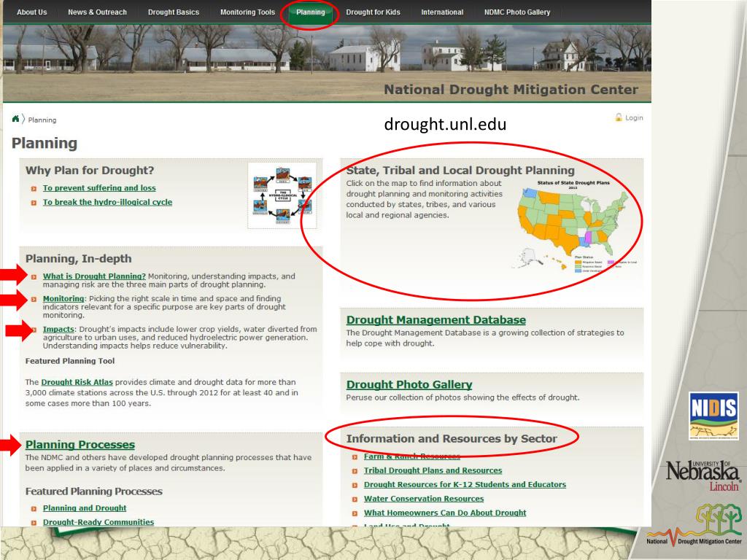Screen dimensions: 747x560
Task: Click the bullet icon beside Monitoring
Action: click(34, 299)
